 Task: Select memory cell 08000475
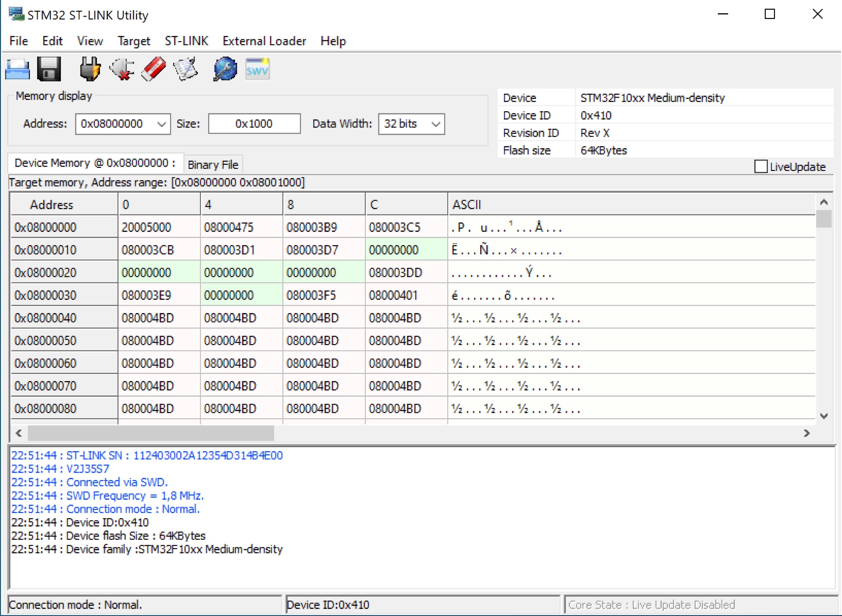pyautogui.click(x=242, y=228)
